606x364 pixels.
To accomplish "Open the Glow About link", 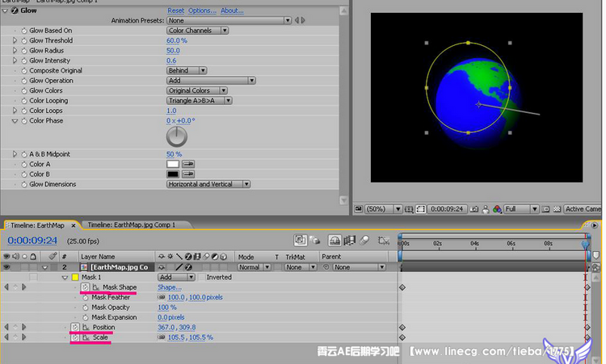I will [x=232, y=10].
